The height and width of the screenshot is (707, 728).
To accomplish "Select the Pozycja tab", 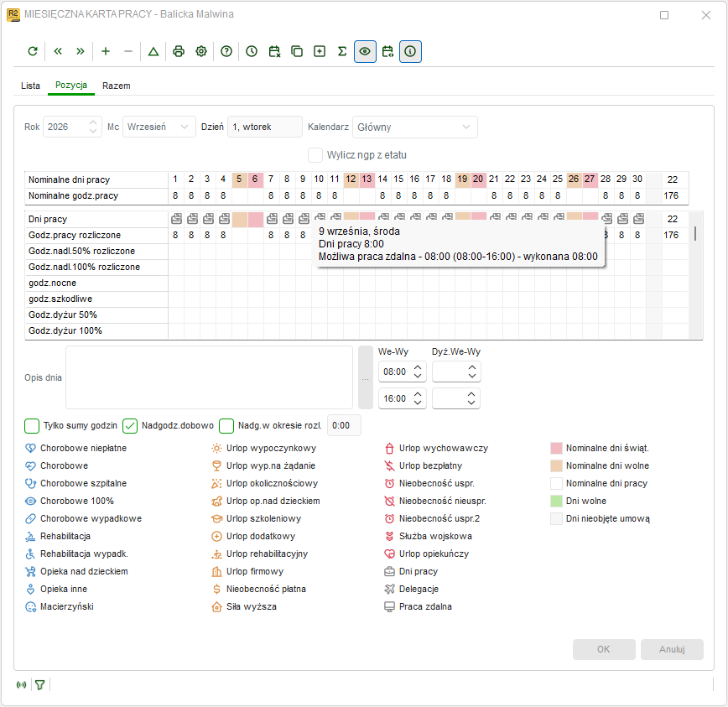I will pos(71,86).
